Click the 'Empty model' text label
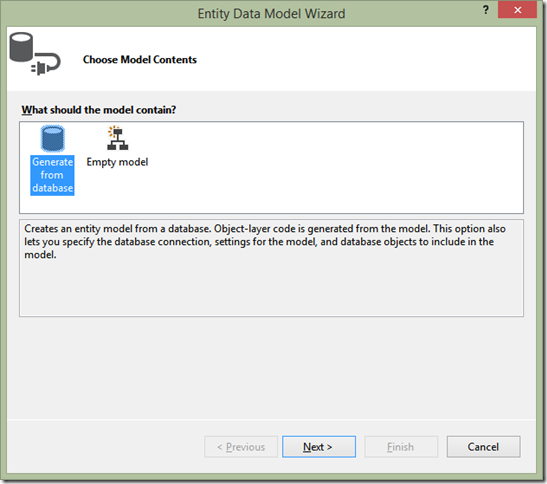The width and height of the screenshot is (547, 484). tap(117, 162)
